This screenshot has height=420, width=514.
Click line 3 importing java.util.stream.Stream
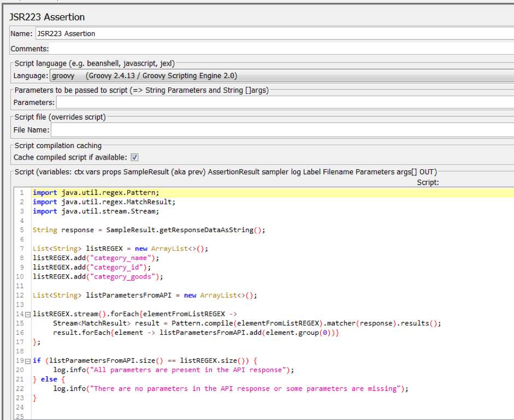point(96,211)
